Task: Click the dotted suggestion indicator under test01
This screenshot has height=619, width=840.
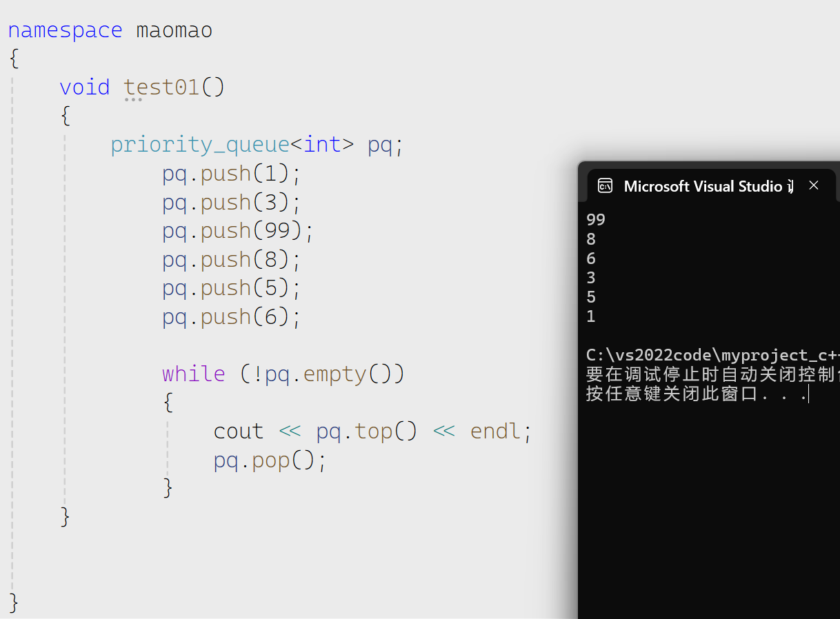Action: (x=133, y=101)
